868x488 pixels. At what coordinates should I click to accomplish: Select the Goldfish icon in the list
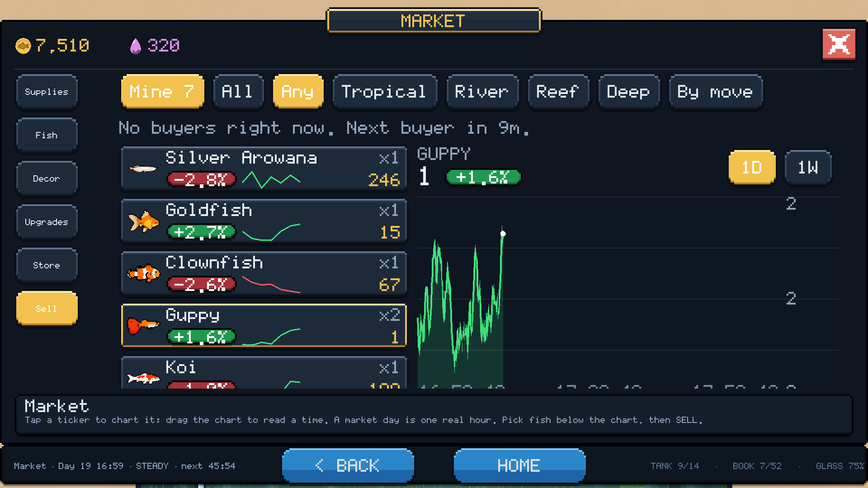(x=144, y=221)
